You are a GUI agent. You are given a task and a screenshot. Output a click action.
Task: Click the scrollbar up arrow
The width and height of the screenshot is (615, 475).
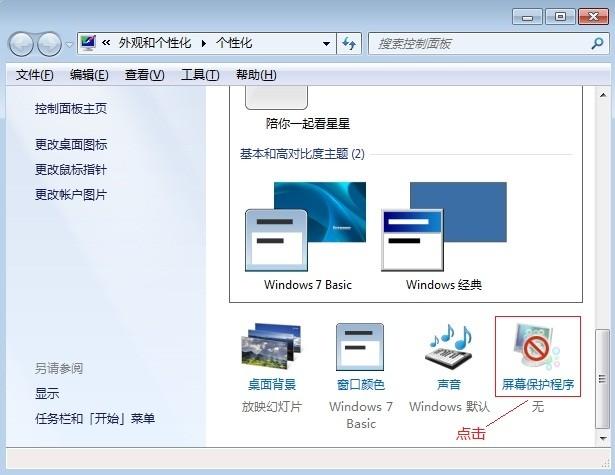603,95
